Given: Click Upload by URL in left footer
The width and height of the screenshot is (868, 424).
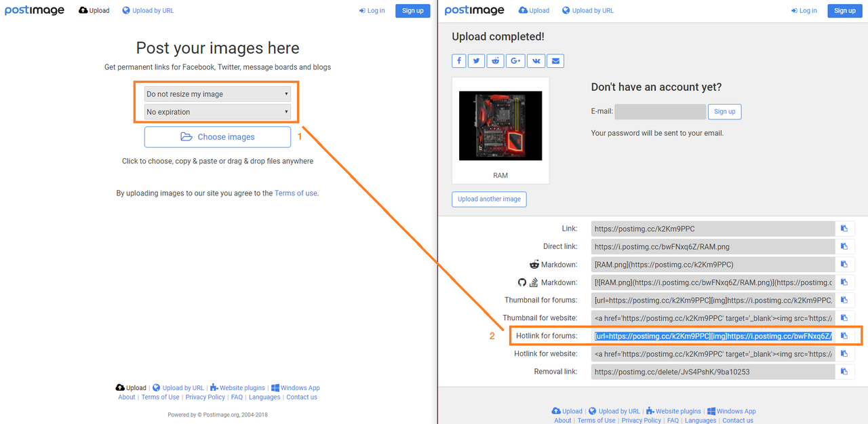Looking at the screenshot, I should 178,388.
